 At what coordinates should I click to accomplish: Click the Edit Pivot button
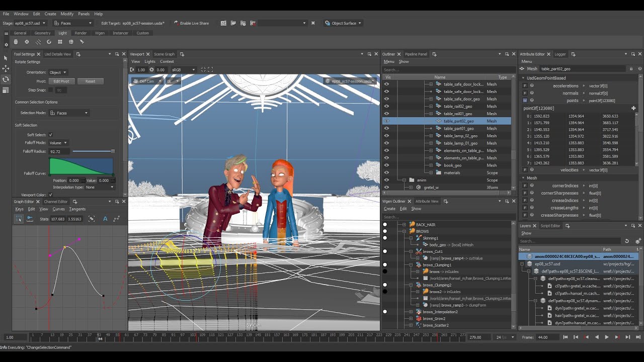[x=61, y=81]
